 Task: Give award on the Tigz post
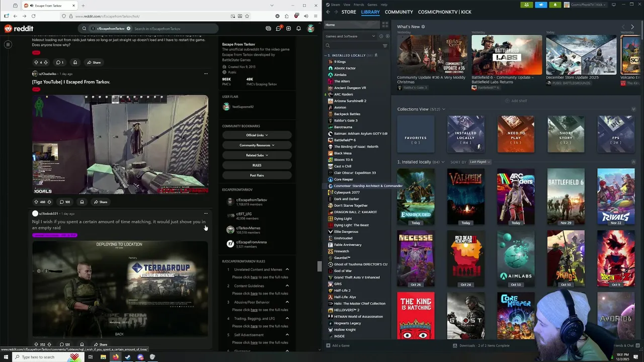pos(82,202)
